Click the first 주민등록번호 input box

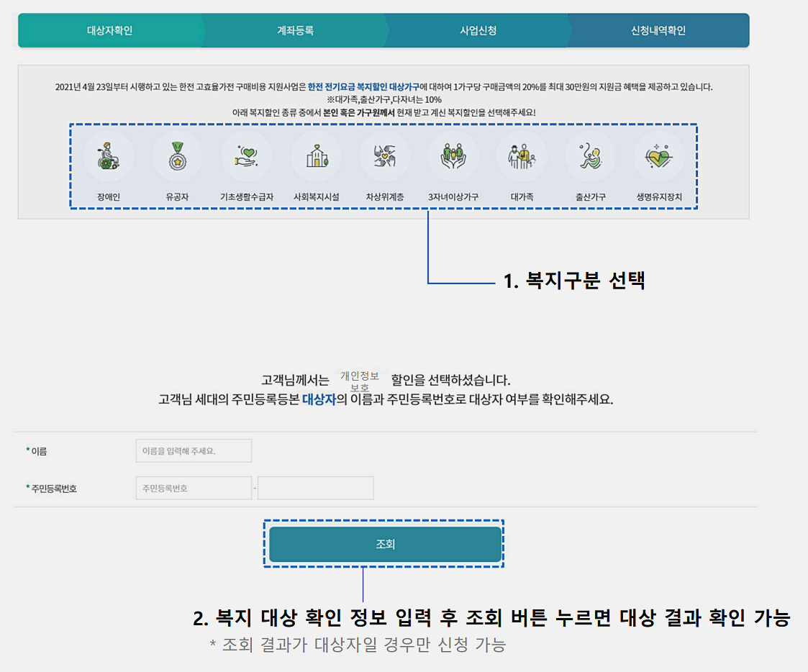pyautogui.click(x=193, y=488)
